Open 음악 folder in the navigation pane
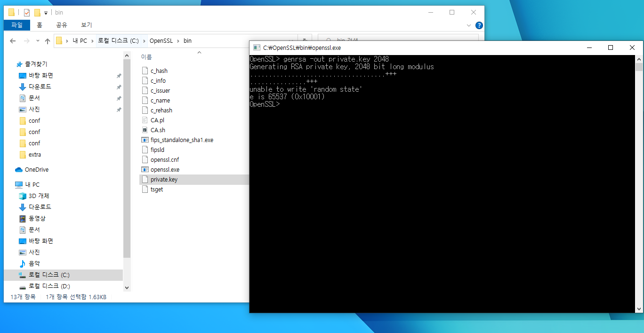Screen dimensions: 644x333 pos(34,263)
